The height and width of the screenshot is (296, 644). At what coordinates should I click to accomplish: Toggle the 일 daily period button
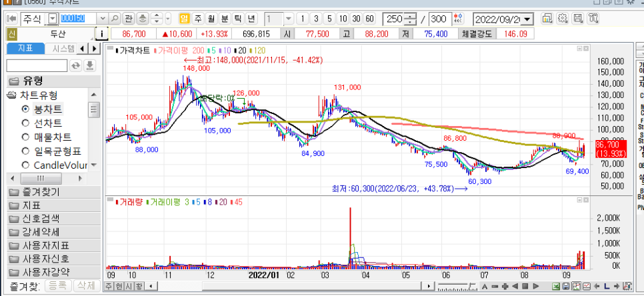coord(185,19)
